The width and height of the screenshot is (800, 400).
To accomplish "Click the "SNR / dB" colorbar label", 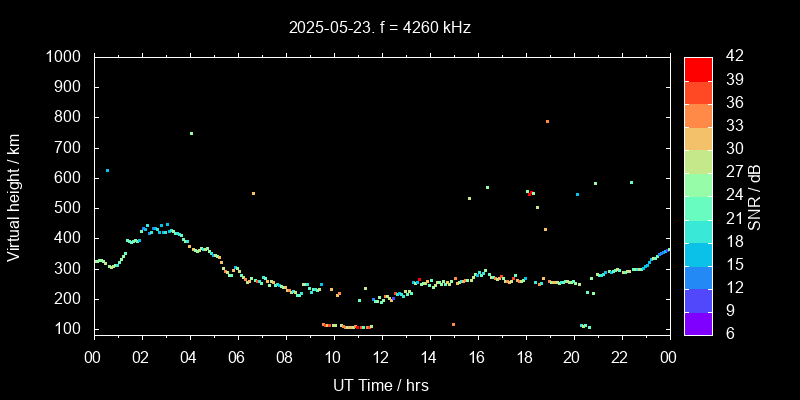I will coord(754,197).
